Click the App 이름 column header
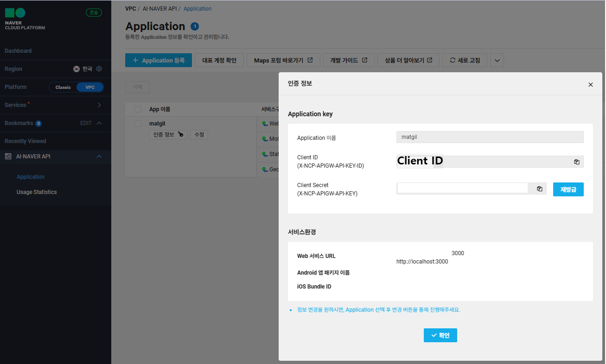The image size is (606, 364). pyautogui.click(x=159, y=109)
